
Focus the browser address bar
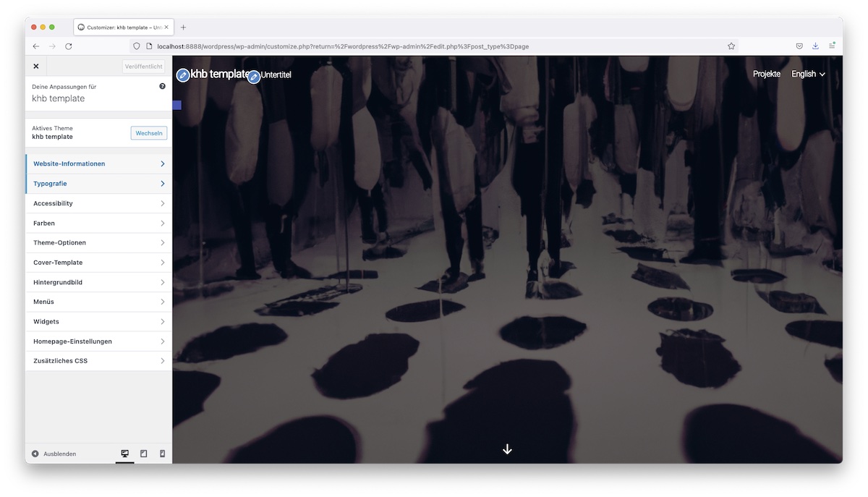point(434,46)
